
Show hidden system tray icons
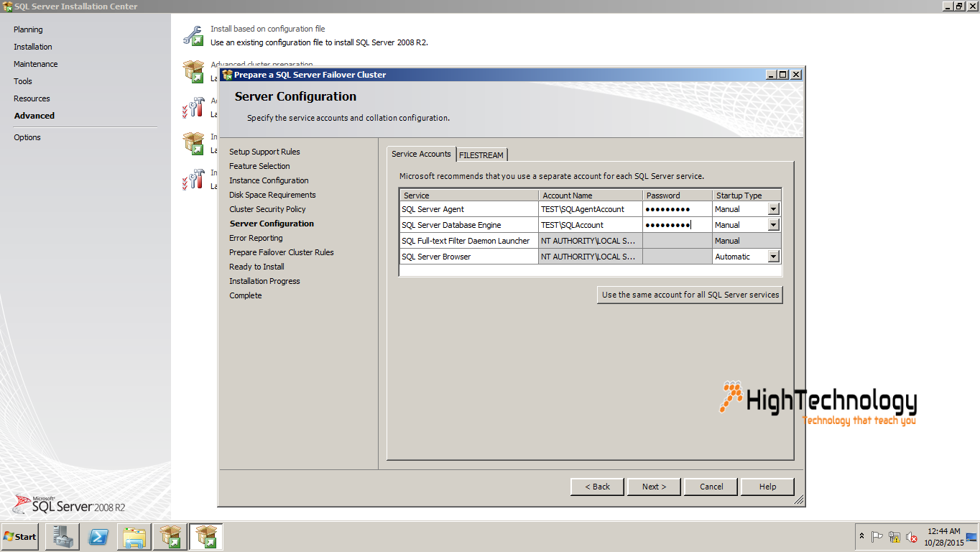pyautogui.click(x=861, y=536)
